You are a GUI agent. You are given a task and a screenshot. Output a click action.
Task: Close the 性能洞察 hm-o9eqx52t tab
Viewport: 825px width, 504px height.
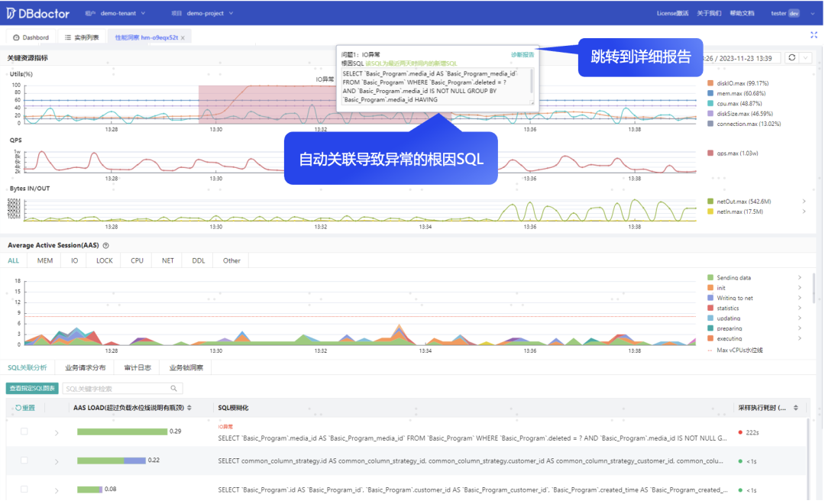pos(183,38)
